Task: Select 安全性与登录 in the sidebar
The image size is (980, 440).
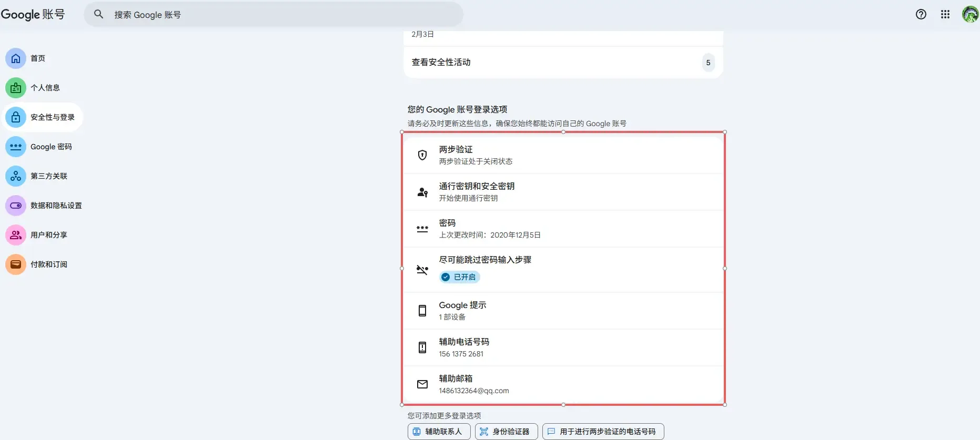Action: click(43, 117)
